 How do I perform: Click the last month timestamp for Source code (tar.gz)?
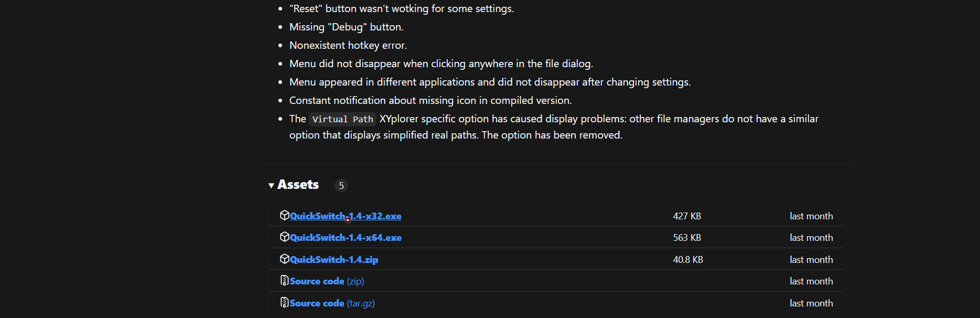(x=811, y=303)
